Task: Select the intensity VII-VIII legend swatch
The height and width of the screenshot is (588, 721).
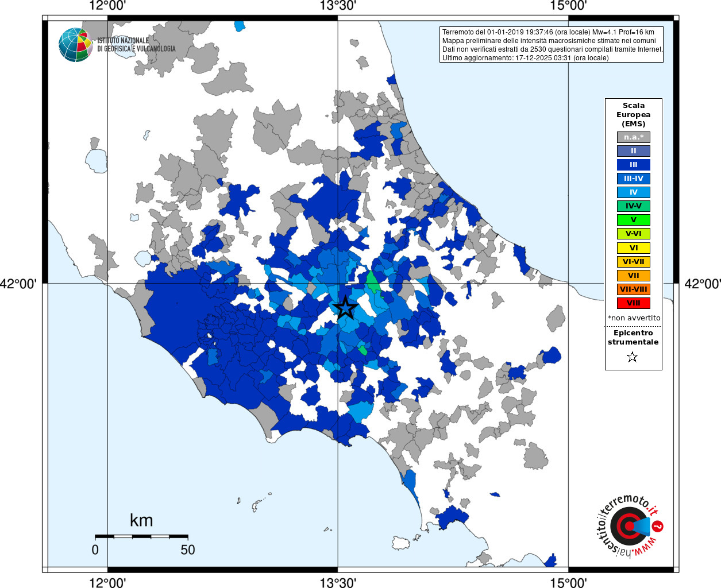Action: [634, 289]
